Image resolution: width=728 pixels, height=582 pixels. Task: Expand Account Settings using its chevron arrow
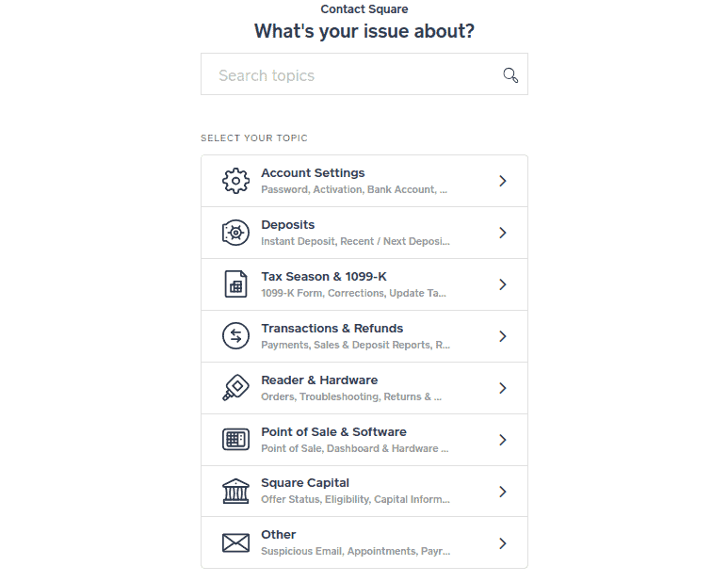click(502, 181)
